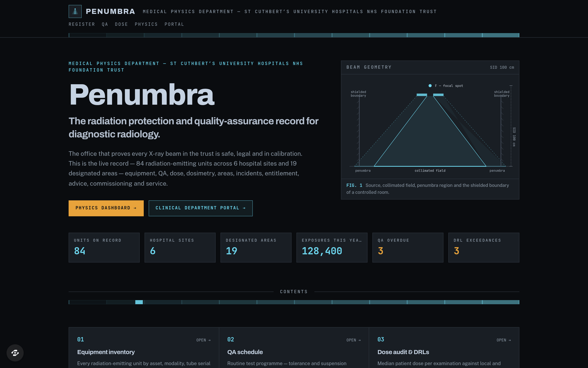Click the QA Overdue 3 stat
Image resolution: width=588 pixels, height=368 pixels.
click(408, 248)
